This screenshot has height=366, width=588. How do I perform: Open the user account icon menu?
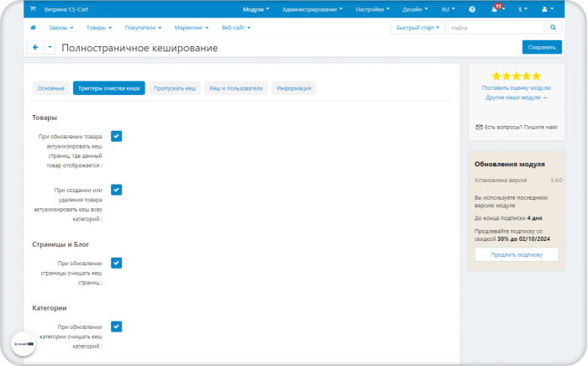tap(548, 9)
